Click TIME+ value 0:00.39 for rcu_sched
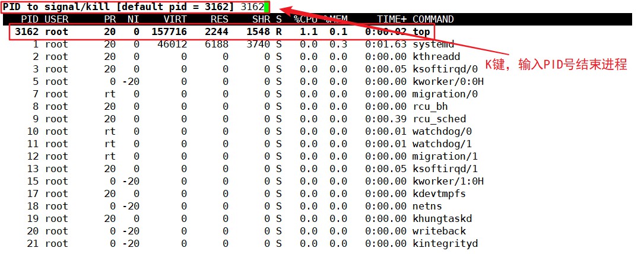Image resolution: width=644 pixels, height=254 pixels. coord(386,119)
